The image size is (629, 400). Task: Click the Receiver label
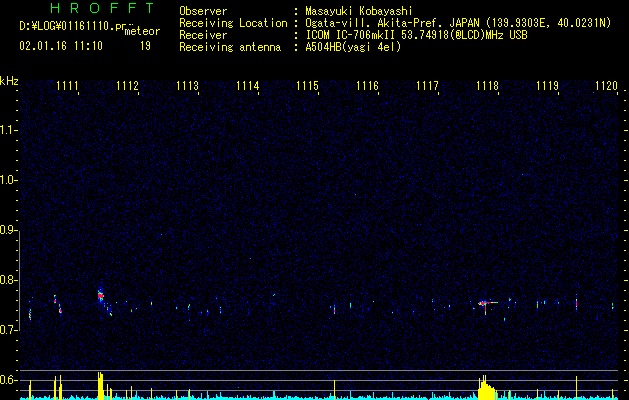[x=203, y=35]
